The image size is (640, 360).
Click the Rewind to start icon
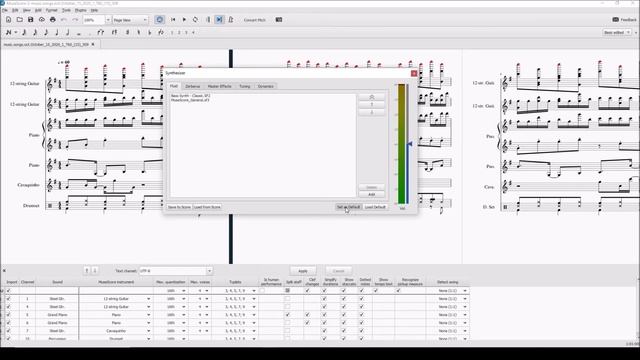point(173,20)
